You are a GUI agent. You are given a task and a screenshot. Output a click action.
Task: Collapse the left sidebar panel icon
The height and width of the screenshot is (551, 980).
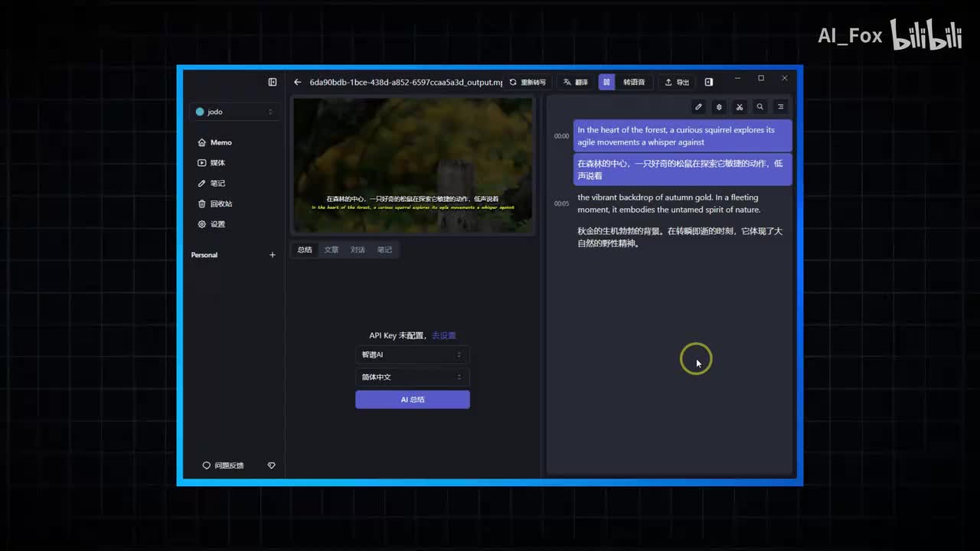(x=272, y=82)
